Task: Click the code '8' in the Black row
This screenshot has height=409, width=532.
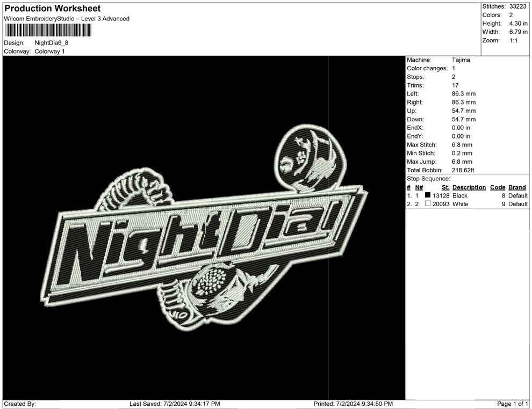Action: 504,195
